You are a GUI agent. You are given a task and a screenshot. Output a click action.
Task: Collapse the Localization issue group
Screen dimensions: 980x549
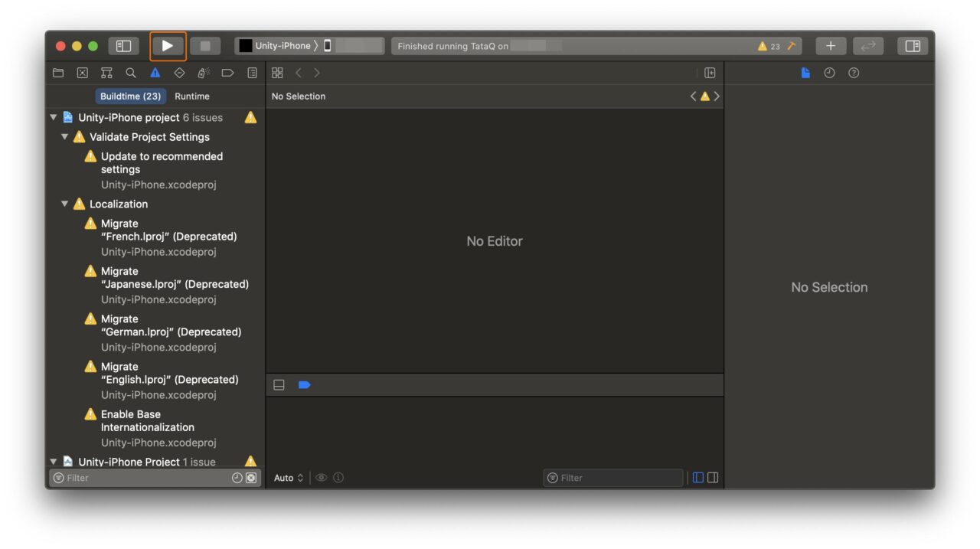click(64, 204)
